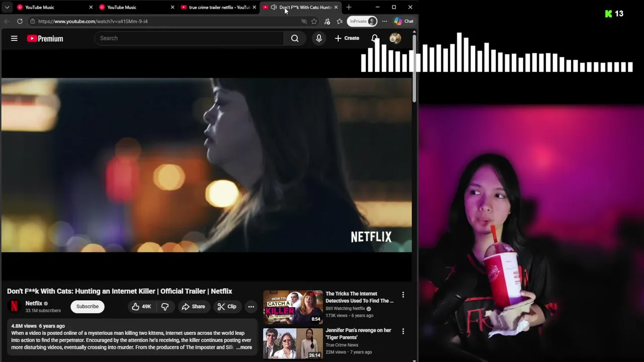
Task: Click the 4.8M views 6 years ago text
Action: (x=38, y=326)
